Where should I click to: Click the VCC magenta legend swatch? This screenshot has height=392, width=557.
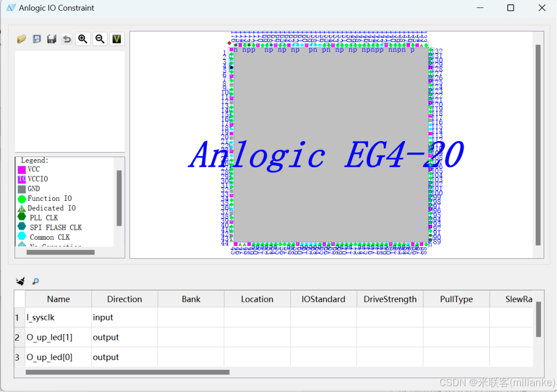coord(22,169)
